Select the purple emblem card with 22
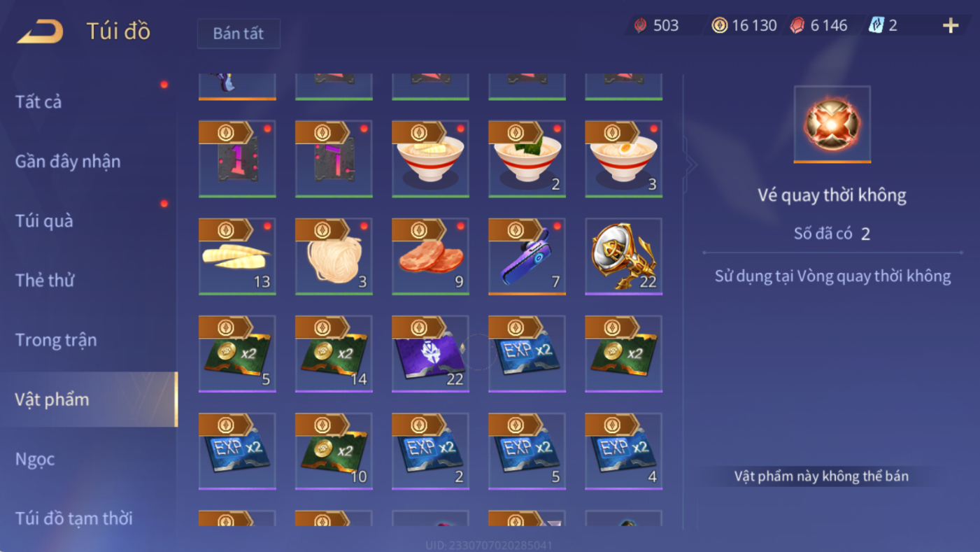The height and width of the screenshot is (552, 980). coord(430,353)
